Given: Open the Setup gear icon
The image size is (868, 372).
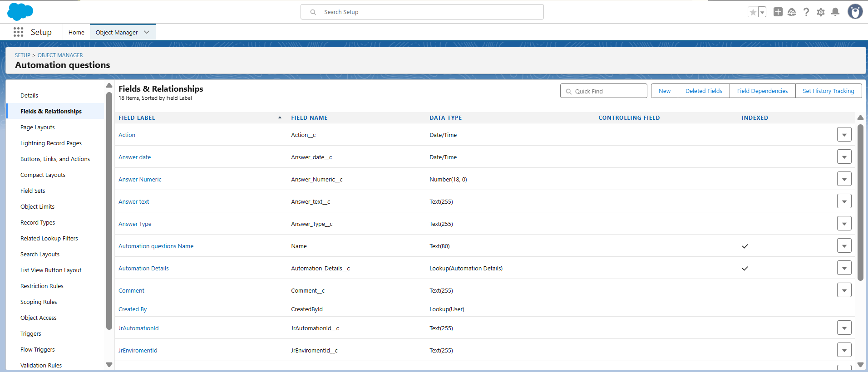Looking at the screenshot, I should (x=821, y=12).
